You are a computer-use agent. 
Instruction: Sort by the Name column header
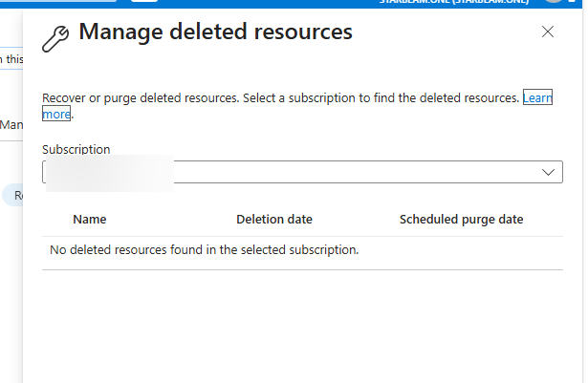pyautogui.click(x=89, y=220)
